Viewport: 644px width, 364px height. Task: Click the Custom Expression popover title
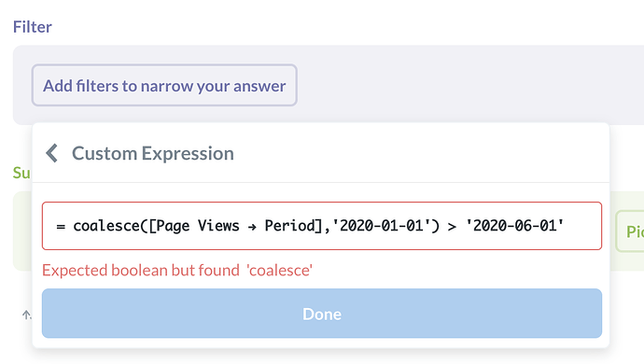click(x=153, y=153)
